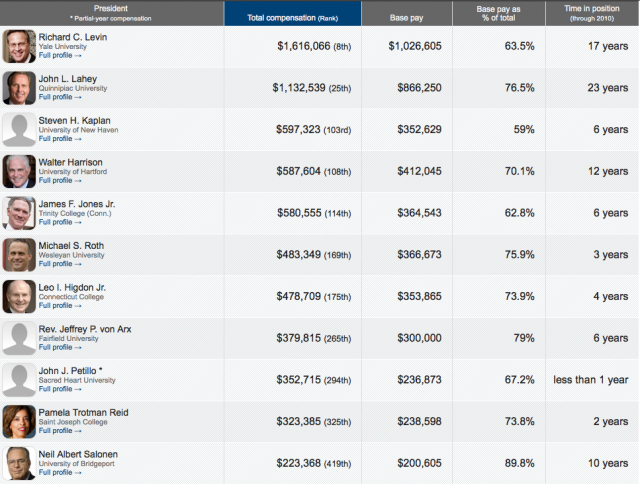Screen dimensions: 640x484
Task: Click the 'less than 1 year' cell
Action: 591,380
